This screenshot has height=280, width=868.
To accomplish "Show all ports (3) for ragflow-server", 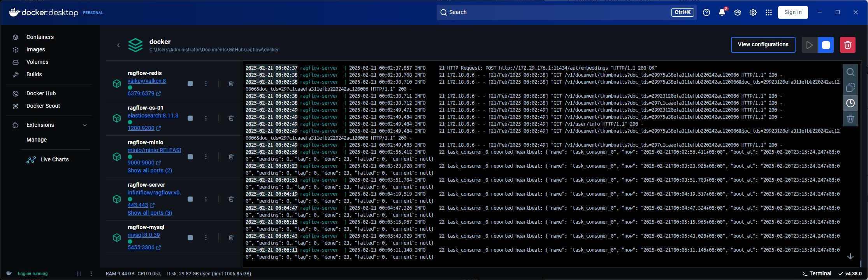I will [150, 213].
